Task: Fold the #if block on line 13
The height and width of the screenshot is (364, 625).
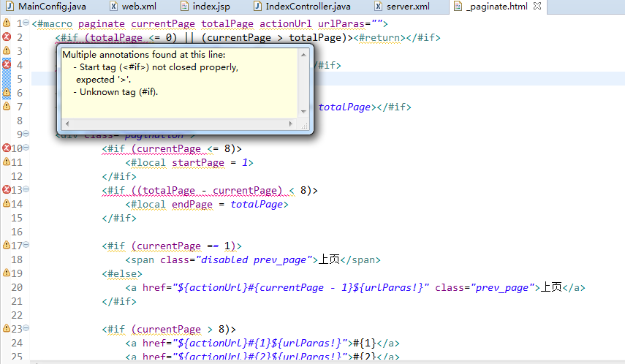Action: (x=26, y=190)
